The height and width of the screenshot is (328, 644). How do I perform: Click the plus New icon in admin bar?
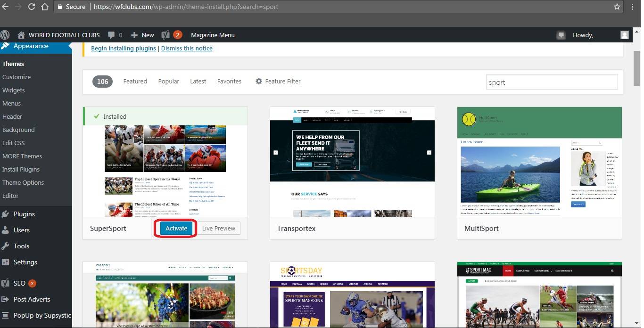coord(134,35)
